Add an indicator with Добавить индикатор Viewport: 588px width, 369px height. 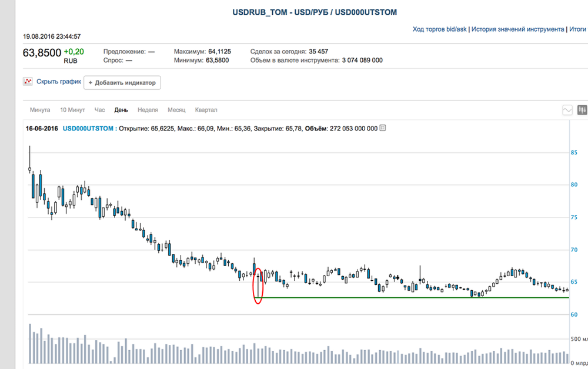(122, 83)
